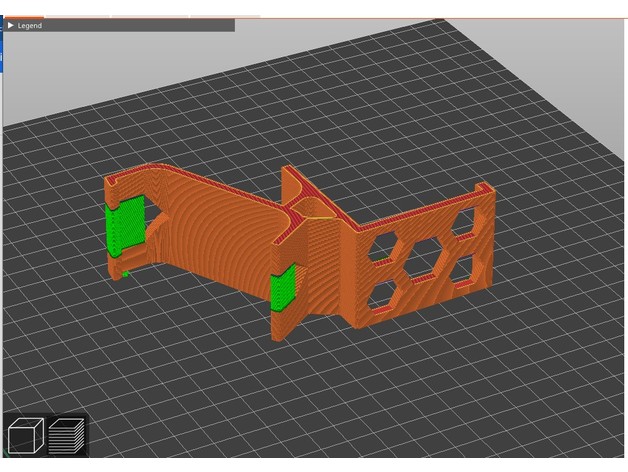Viewport: 628px width, 472px height.
Task: Click the bottom-left hexagonal hole in panel
Action: point(383,292)
